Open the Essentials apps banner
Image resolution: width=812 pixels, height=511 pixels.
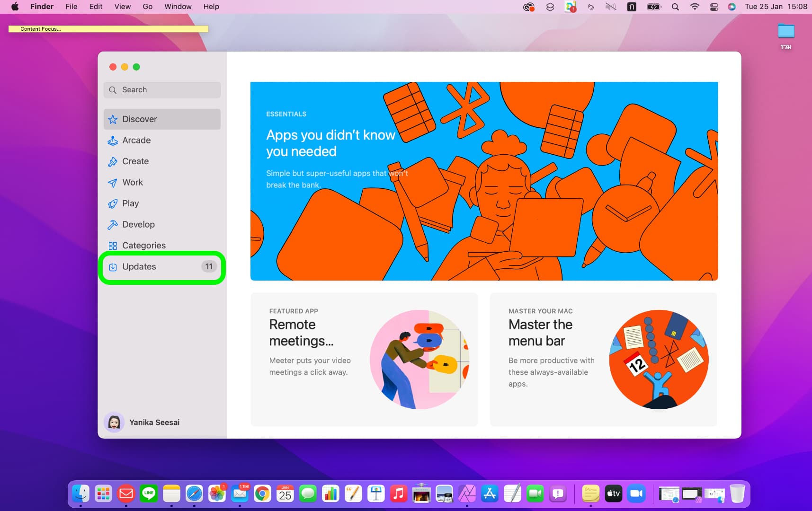(x=484, y=181)
